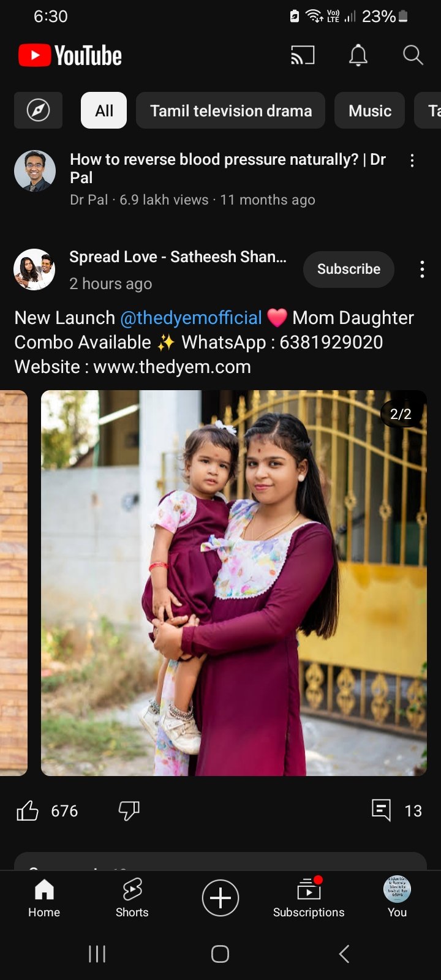The height and width of the screenshot is (980, 441).
Task: Subscribe to Spread Love channel
Action: [x=349, y=269]
